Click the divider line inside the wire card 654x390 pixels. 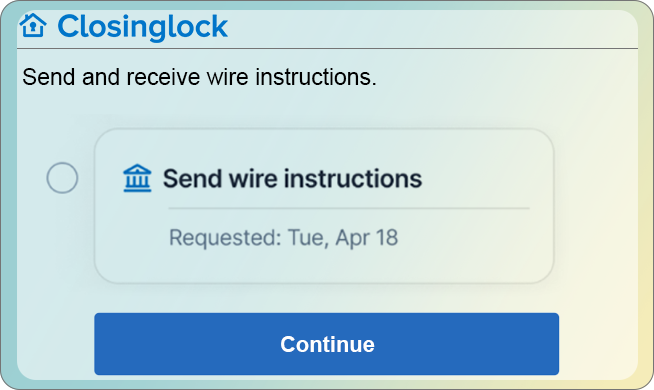(349, 208)
